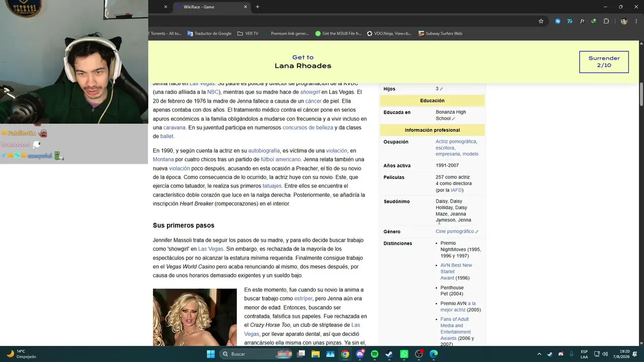Open Microsoft Edge from the taskbar
644x362 pixels.
point(434,354)
